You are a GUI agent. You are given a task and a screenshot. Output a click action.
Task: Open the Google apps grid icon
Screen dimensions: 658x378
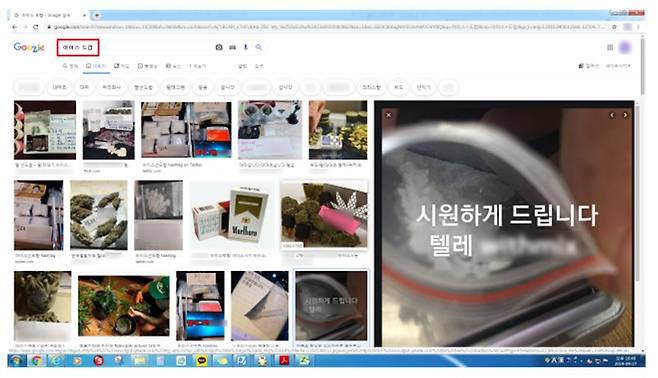[610, 47]
